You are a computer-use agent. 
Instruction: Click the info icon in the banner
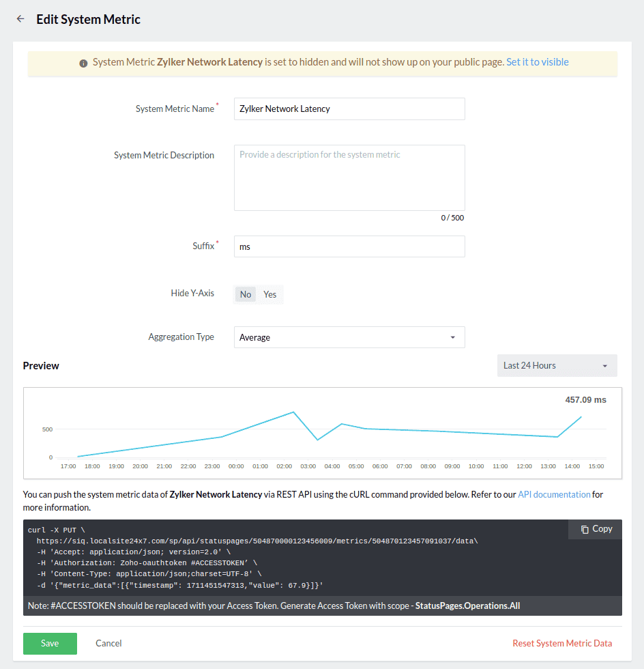pos(83,63)
